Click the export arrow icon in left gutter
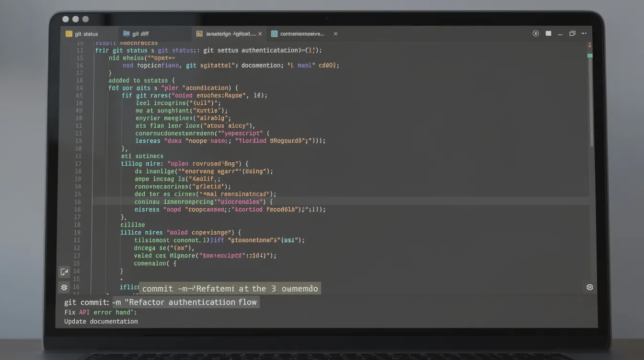 point(64,272)
